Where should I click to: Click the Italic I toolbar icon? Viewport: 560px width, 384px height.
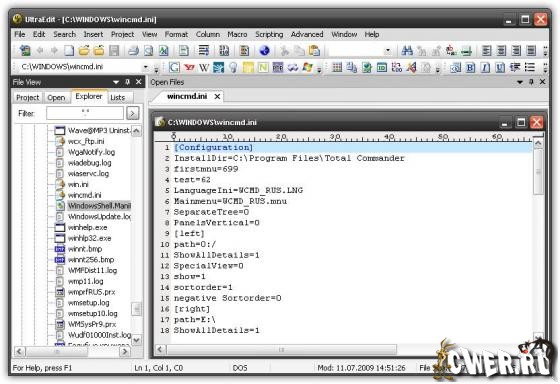[485, 67]
